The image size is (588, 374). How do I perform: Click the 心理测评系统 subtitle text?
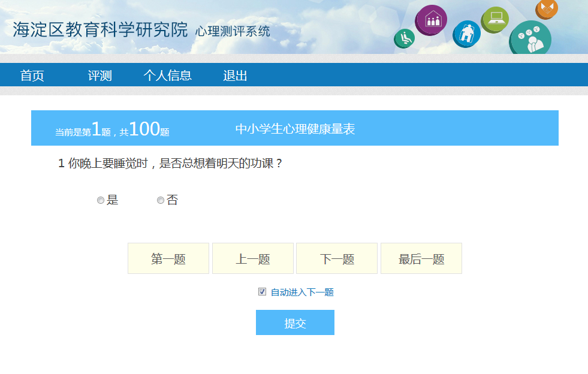233,31
